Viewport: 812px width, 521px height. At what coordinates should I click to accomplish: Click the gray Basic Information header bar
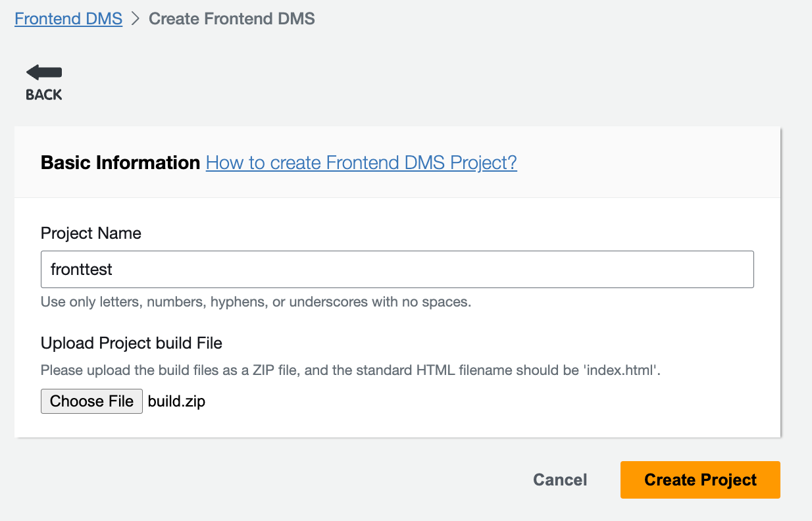tap(645, 162)
